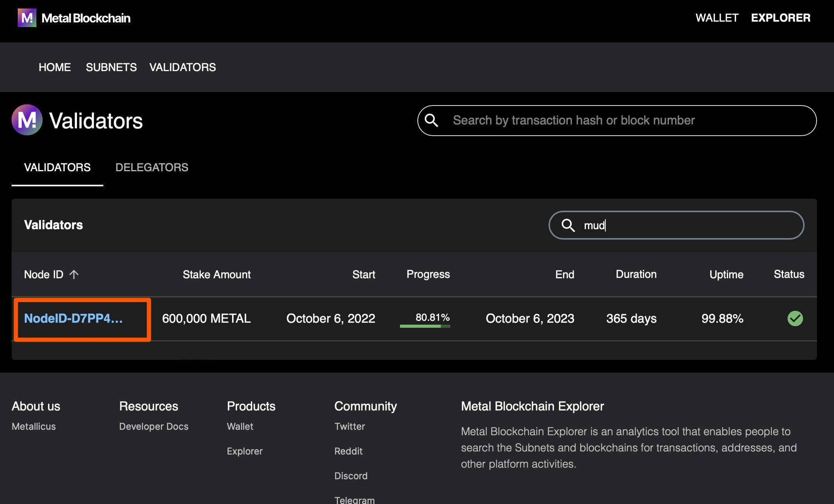This screenshot has height=504, width=834.
Task: Open the Wallet link in header
Action: point(717,18)
